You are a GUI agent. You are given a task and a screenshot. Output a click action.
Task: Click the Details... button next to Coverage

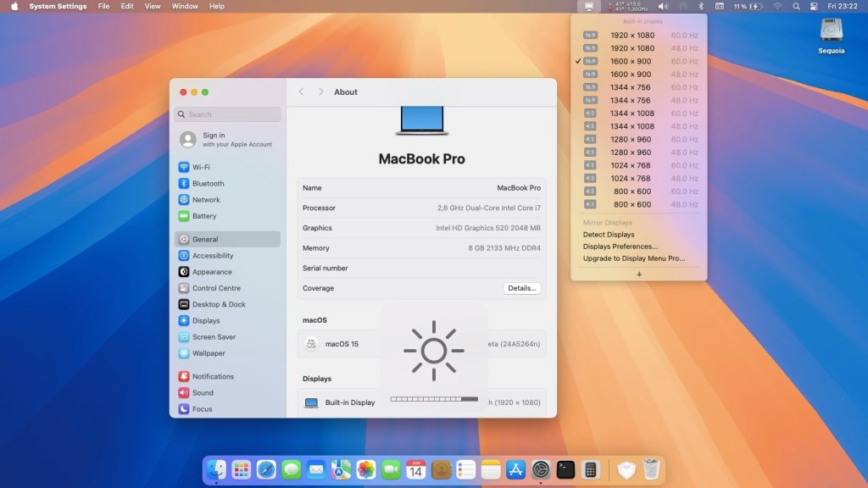(x=521, y=288)
